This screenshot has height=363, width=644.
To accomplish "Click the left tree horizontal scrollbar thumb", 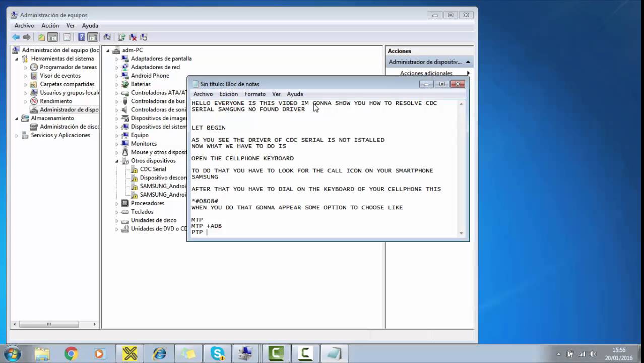I will point(48,324).
